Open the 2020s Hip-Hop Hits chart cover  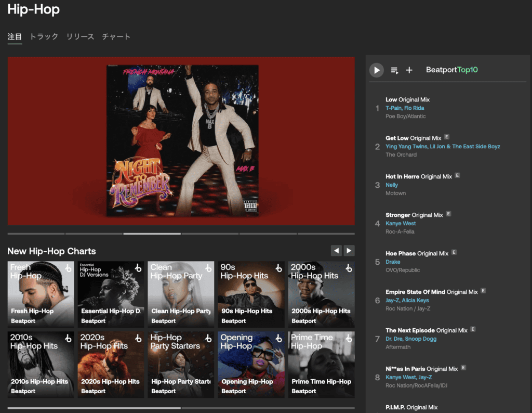[x=111, y=365]
